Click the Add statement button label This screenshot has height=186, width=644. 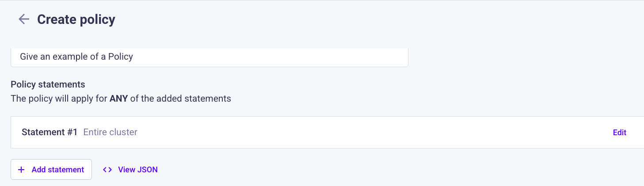tap(58, 170)
